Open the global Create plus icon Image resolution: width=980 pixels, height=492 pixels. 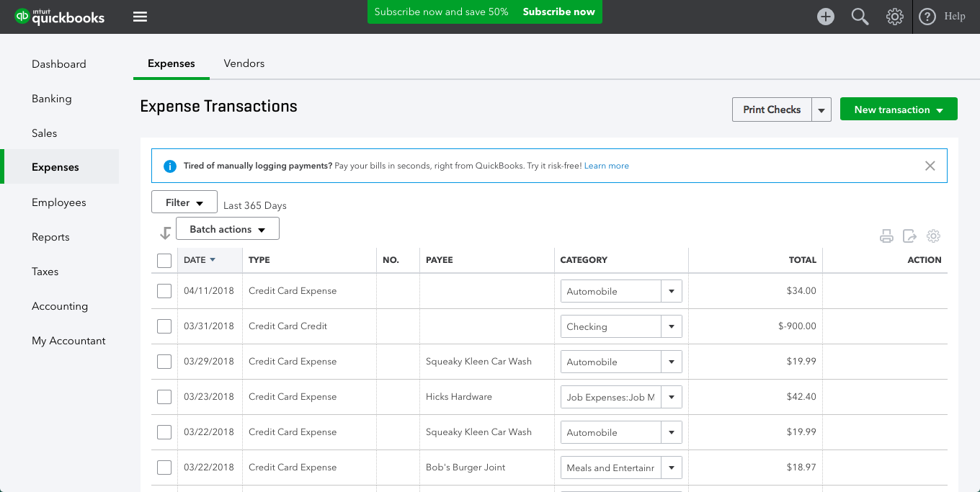826,16
